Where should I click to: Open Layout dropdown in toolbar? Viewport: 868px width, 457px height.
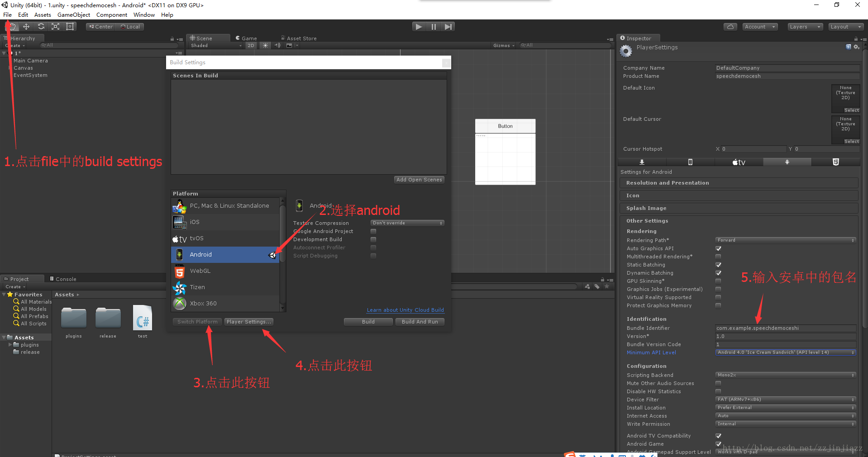[x=846, y=27]
